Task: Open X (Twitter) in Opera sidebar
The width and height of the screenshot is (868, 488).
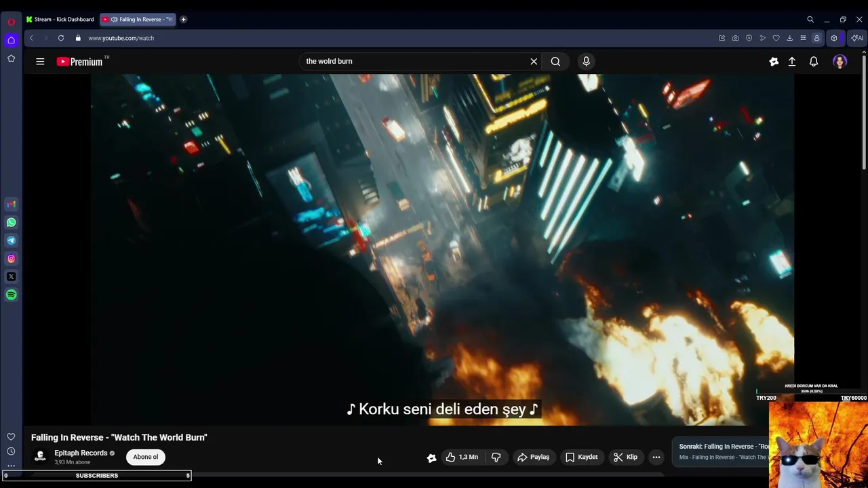Action: 11,277
